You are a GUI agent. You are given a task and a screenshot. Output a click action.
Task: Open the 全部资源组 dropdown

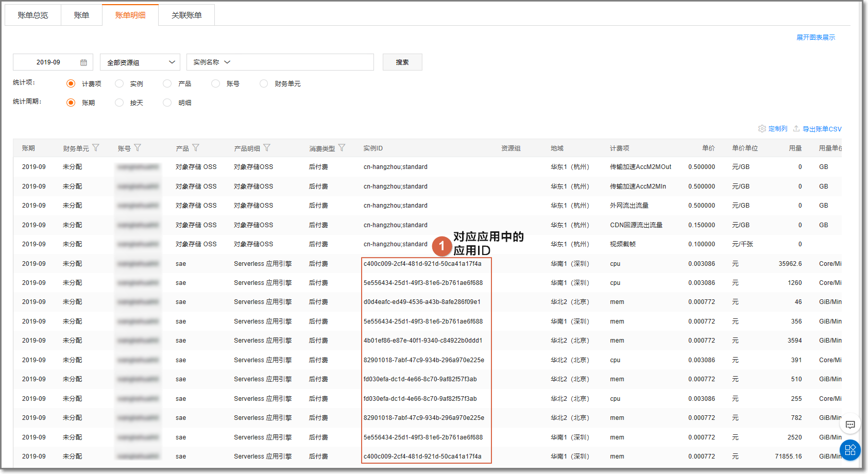(140, 62)
